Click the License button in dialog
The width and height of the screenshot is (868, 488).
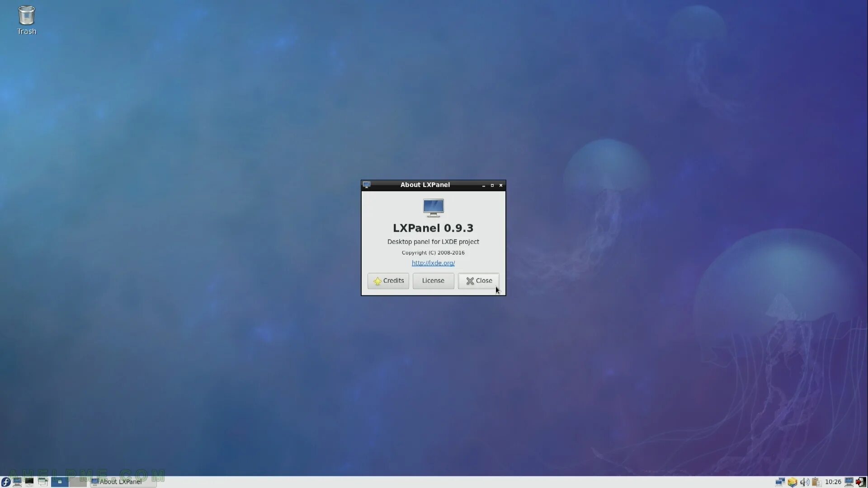coord(434,280)
